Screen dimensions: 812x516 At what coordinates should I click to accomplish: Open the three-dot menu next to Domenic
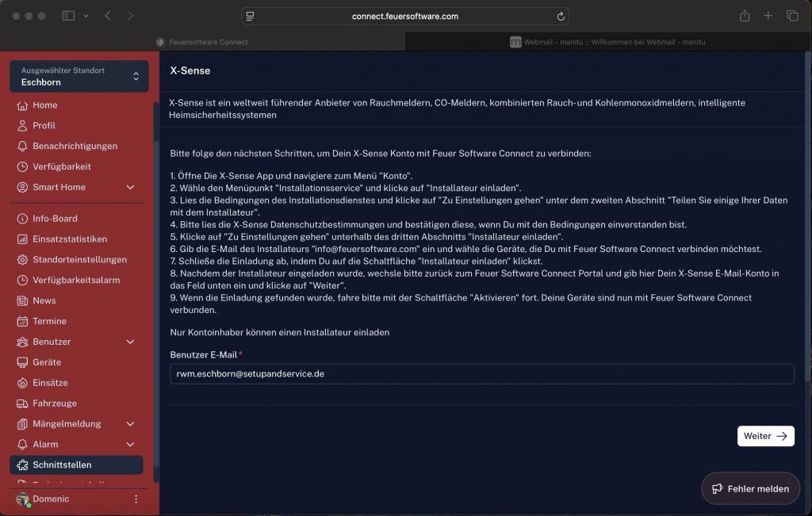click(x=136, y=499)
